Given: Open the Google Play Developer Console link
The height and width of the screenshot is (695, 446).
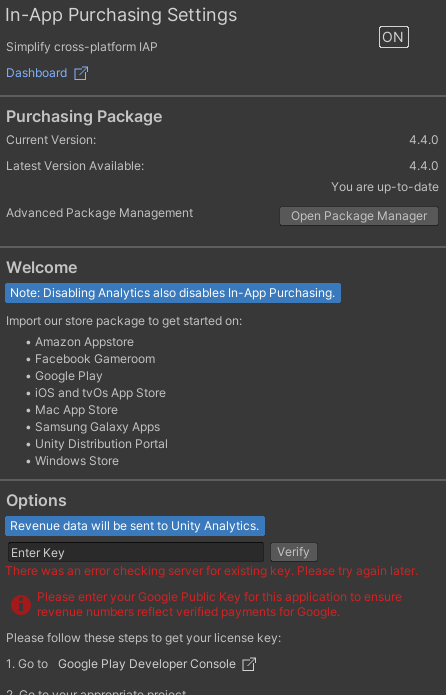Looking at the screenshot, I should point(147,664).
